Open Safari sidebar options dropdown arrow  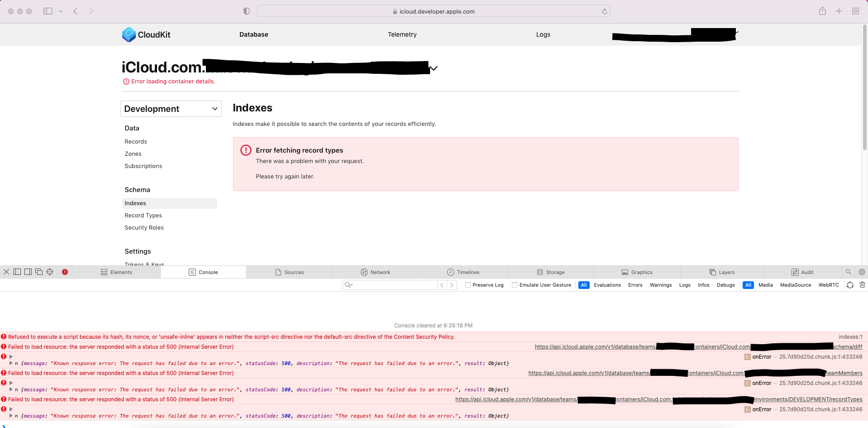60,11
